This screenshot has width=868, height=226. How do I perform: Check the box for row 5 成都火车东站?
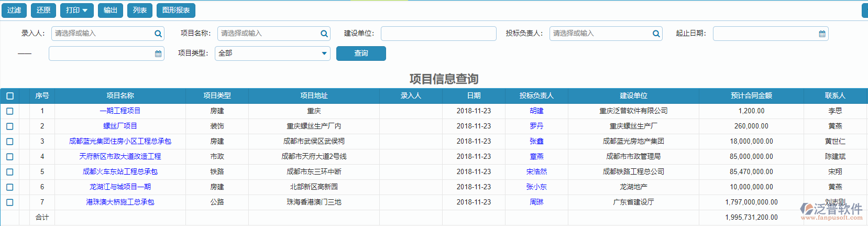coord(10,172)
